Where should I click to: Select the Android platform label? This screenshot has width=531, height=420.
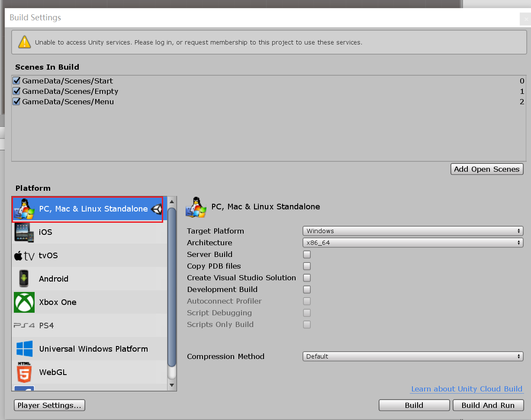54,279
